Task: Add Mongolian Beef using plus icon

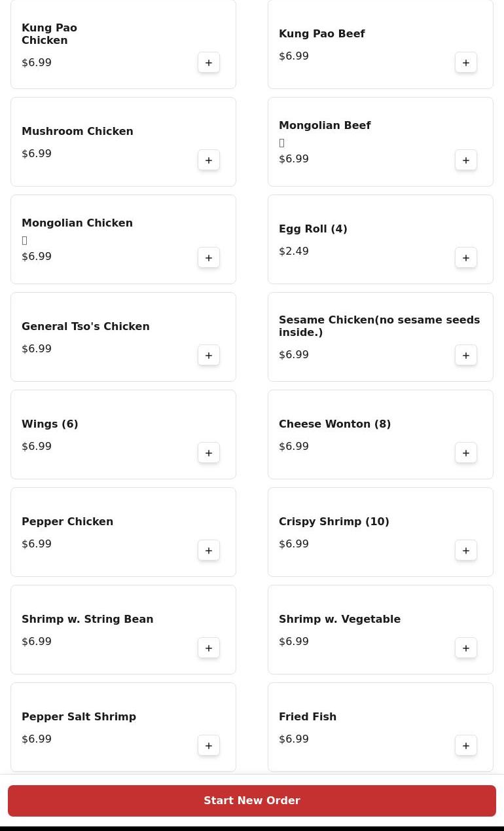Action: pyautogui.click(x=466, y=160)
